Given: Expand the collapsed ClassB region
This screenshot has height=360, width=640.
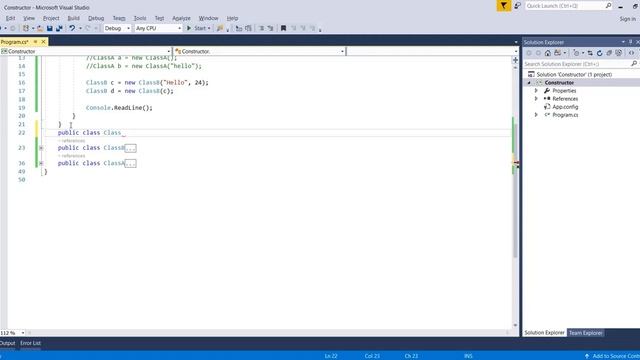Looking at the screenshot, I should (x=41, y=148).
